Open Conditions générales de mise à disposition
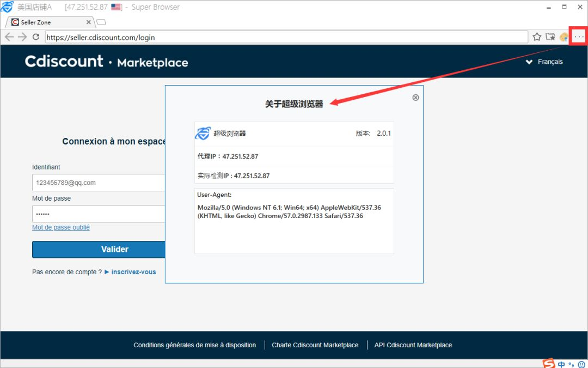This screenshot has height=368, width=588. tap(194, 345)
